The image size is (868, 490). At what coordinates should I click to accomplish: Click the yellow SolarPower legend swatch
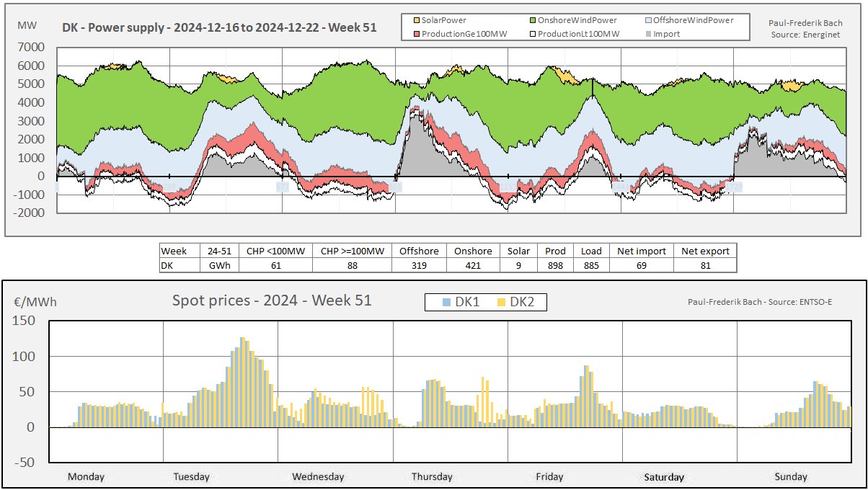click(x=417, y=20)
